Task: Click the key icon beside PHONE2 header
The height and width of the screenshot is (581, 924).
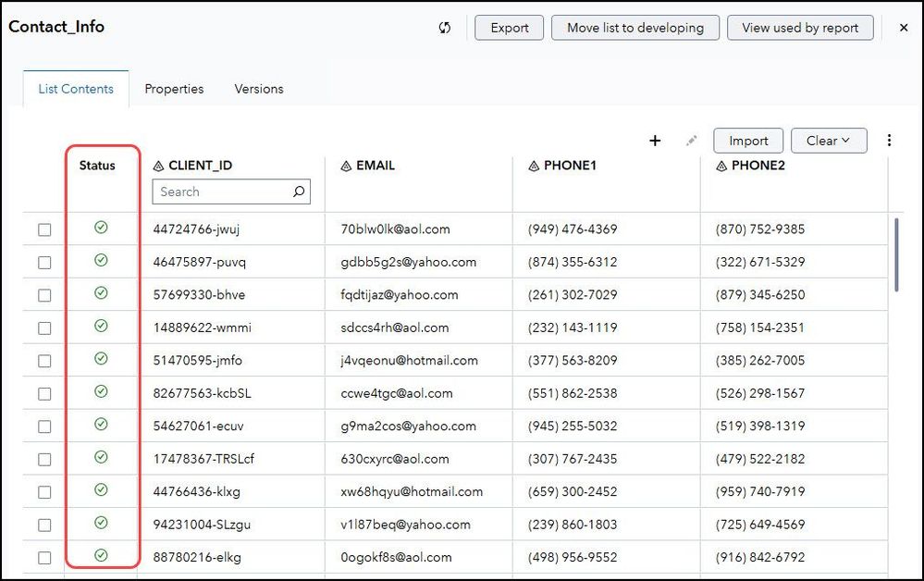Action: point(722,166)
